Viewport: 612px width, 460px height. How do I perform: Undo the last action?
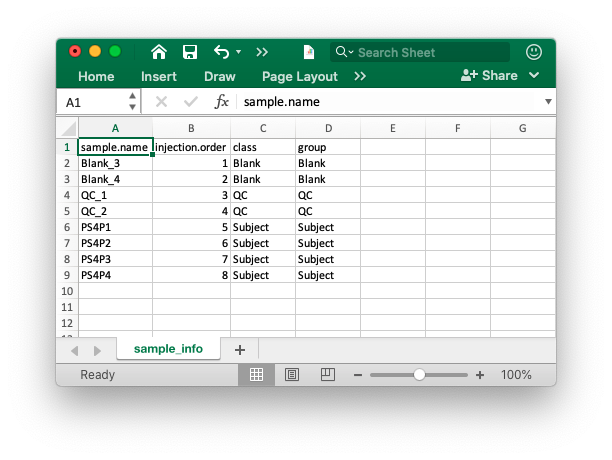[x=221, y=52]
